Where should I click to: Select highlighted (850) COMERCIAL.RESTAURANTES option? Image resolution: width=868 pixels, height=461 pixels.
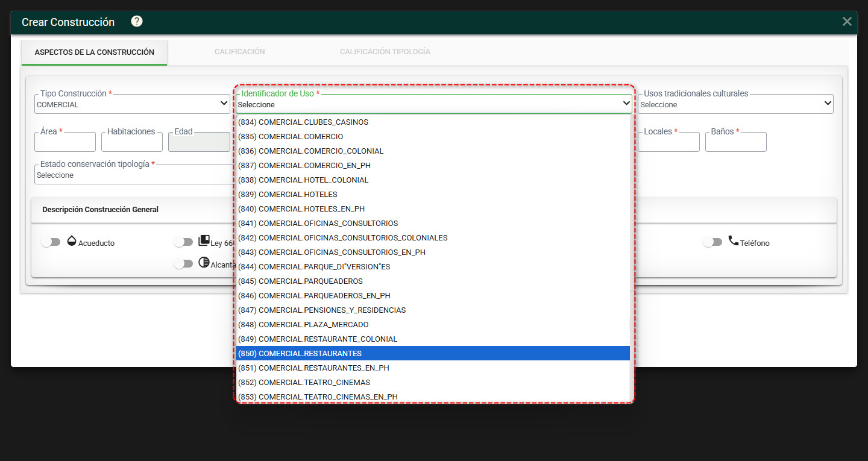click(x=433, y=353)
